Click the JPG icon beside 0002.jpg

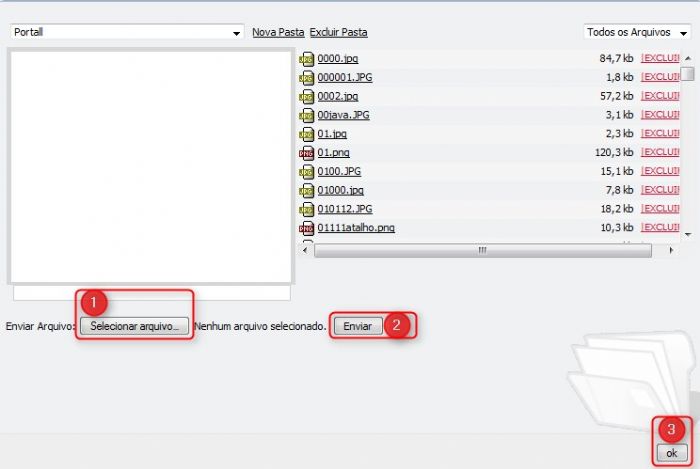(306, 96)
